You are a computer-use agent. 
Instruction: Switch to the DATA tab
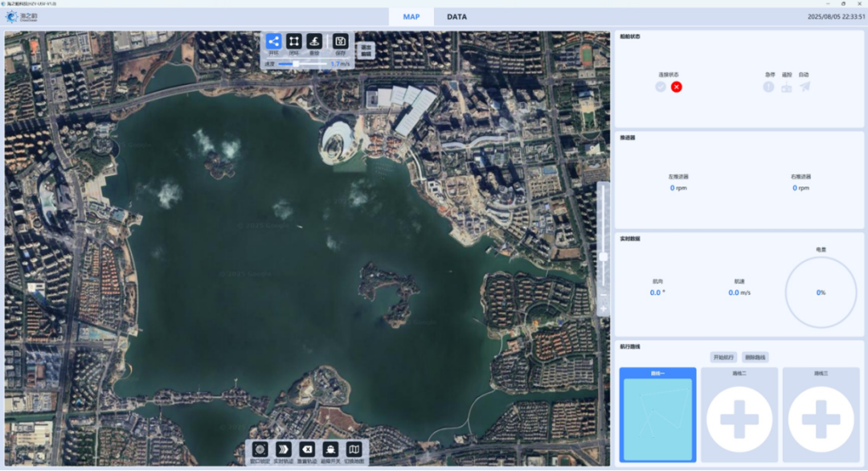(x=457, y=17)
